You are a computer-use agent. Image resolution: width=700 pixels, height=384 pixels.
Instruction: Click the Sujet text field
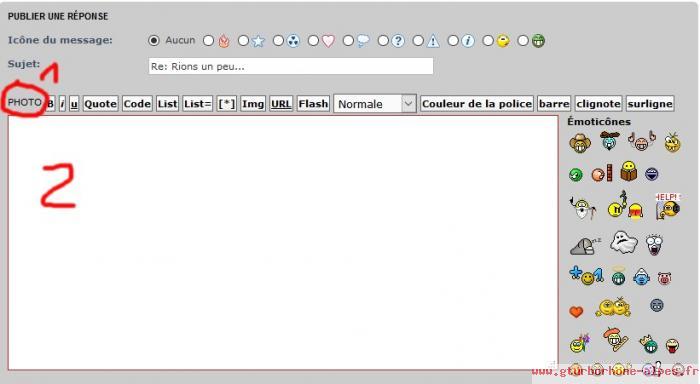pos(291,66)
